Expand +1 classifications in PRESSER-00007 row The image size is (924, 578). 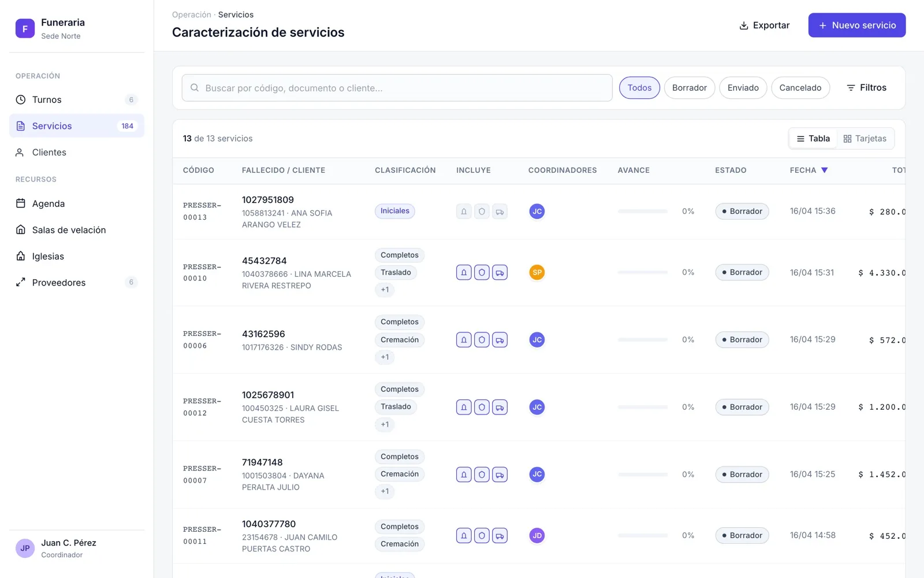385,491
